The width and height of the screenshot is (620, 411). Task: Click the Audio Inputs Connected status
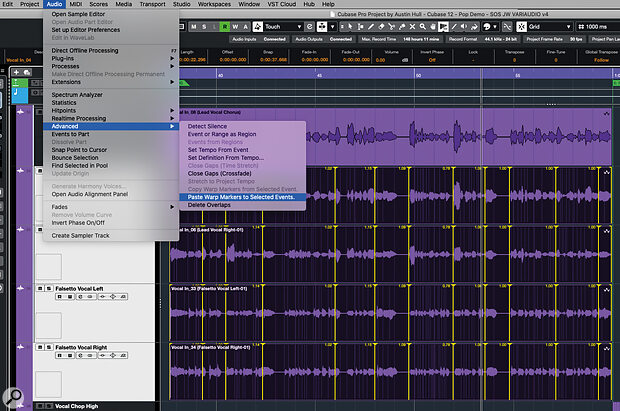(x=259, y=39)
